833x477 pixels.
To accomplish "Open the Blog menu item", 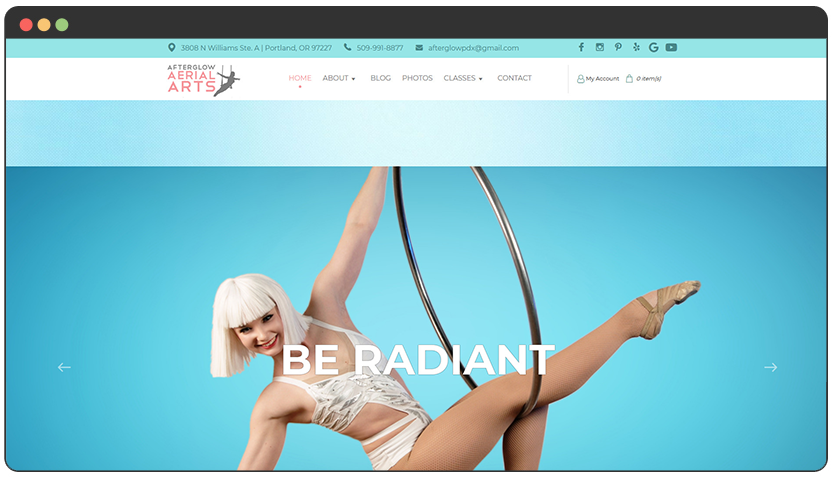I will point(380,78).
